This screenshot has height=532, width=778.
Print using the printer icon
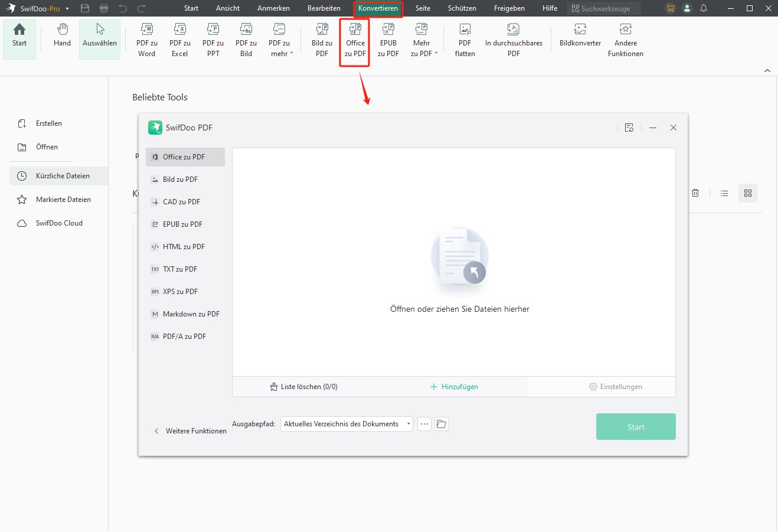click(104, 8)
